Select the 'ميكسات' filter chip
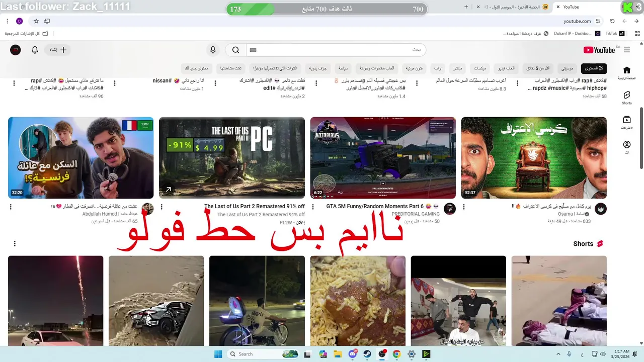644x362 pixels. (x=480, y=68)
